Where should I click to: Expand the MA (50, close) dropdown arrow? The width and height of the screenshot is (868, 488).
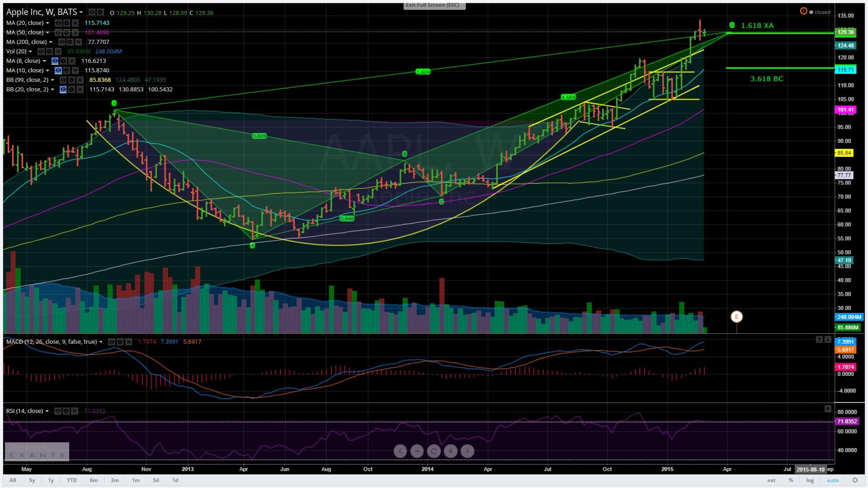[x=47, y=33]
